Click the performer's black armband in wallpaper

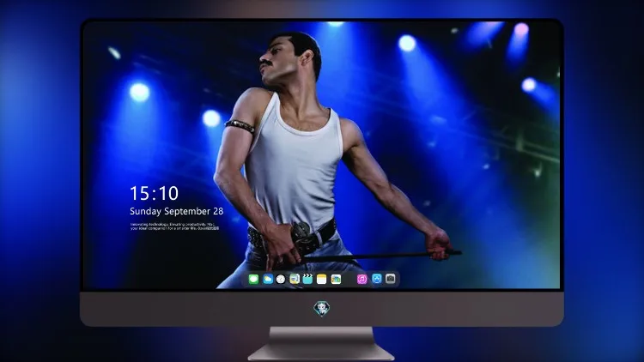tap(240, 126)
